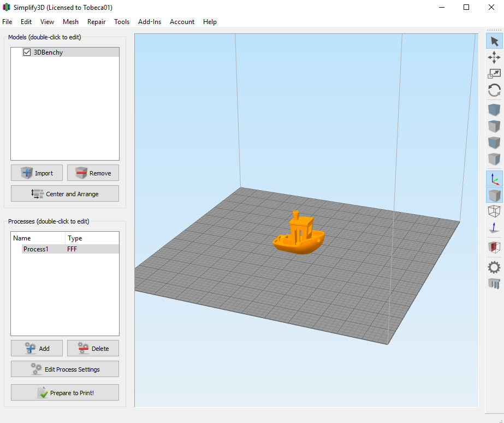Screen dimensions: 504x423
Task: Toggle the coordinate axes display
Action: (494, 179)
